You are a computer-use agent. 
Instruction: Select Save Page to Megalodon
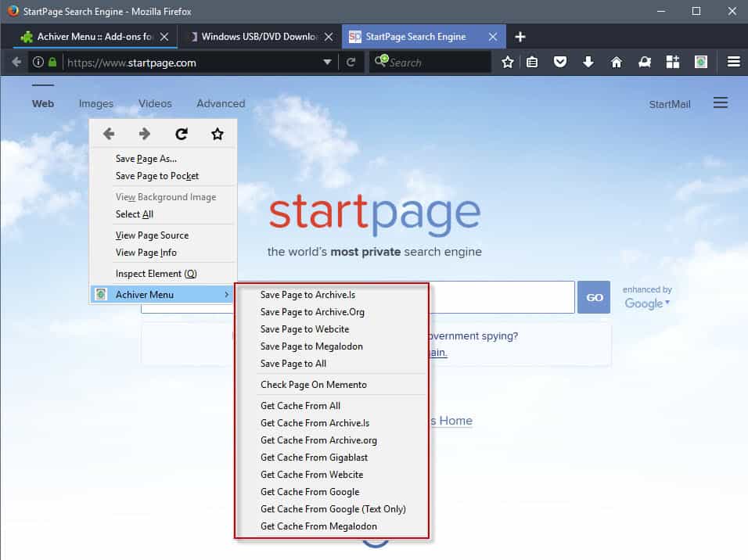pos(332,346)
